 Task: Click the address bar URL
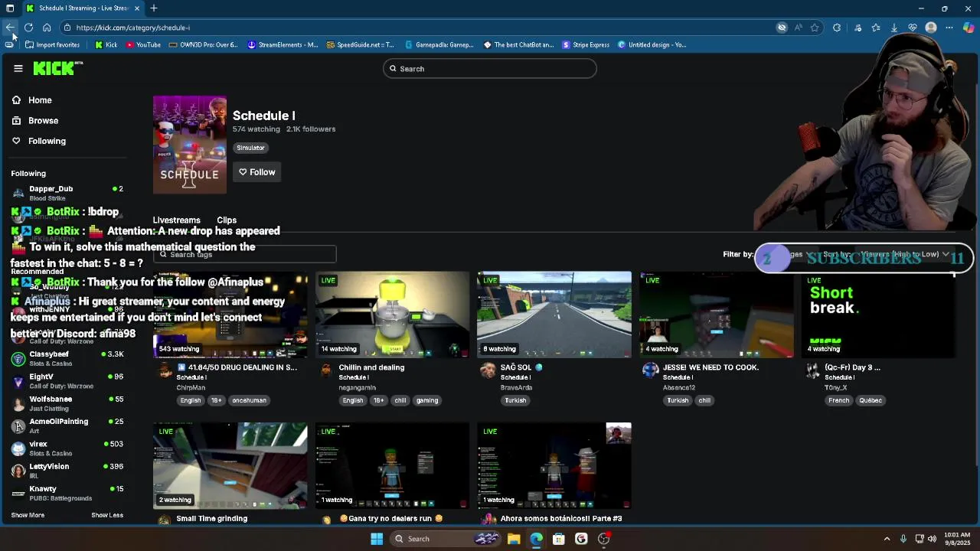pos(133,28)
